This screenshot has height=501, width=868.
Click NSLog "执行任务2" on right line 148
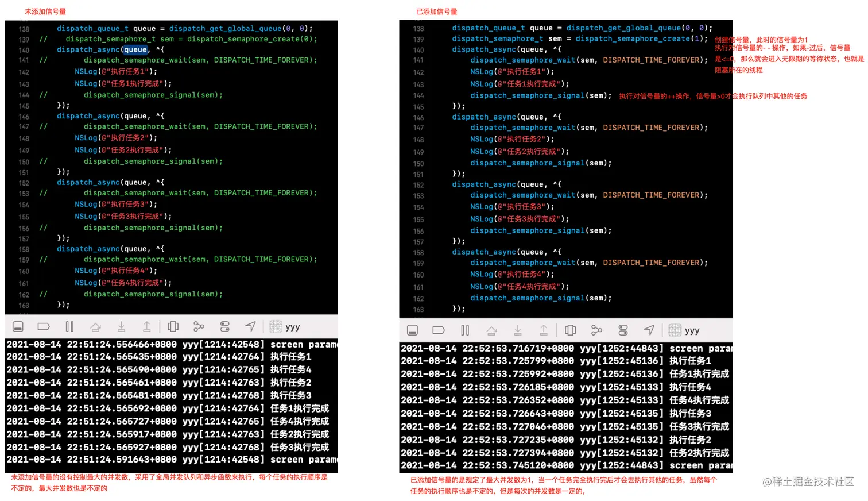[x=512, y=139]
